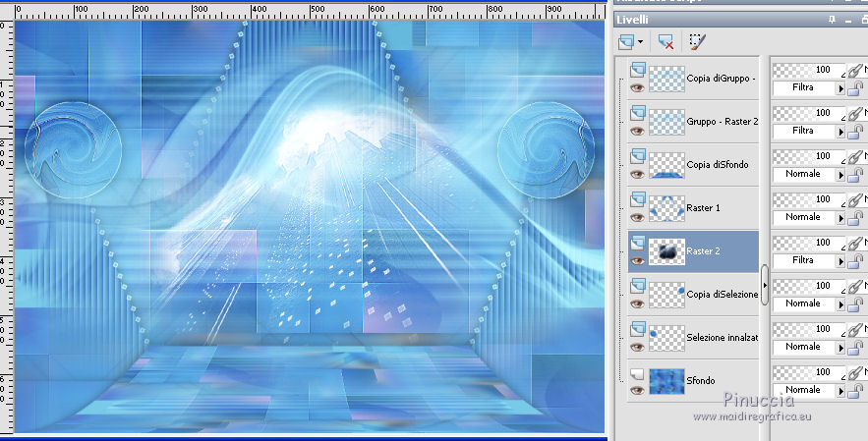The height and width of the screenshot is (441, 868).
Task: Select layer named Copia diSelezione
Action: tap(723, 294)
